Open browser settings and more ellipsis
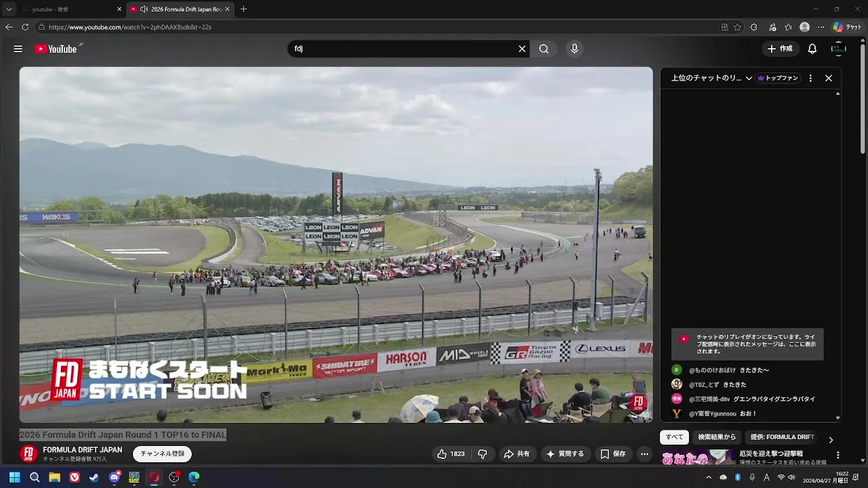This screenshot has width=868, height=488. 821,27
